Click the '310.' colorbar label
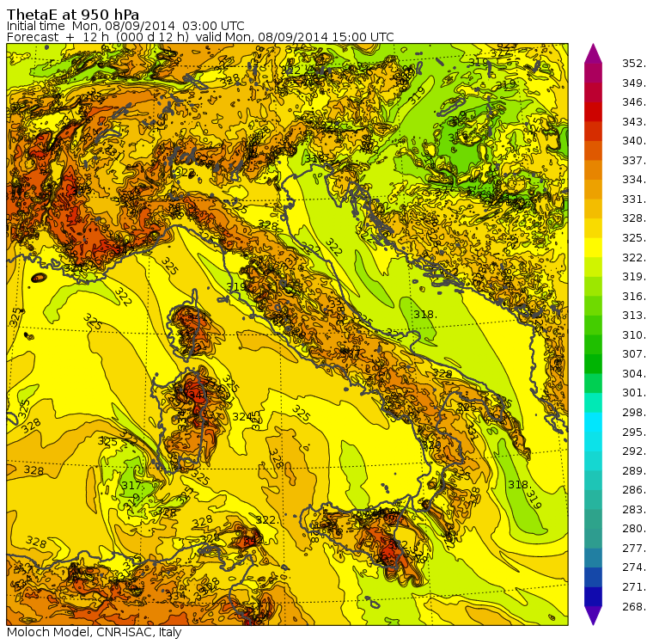The width and height of the screenshot is (653, 644). click(x=634, y=335)
